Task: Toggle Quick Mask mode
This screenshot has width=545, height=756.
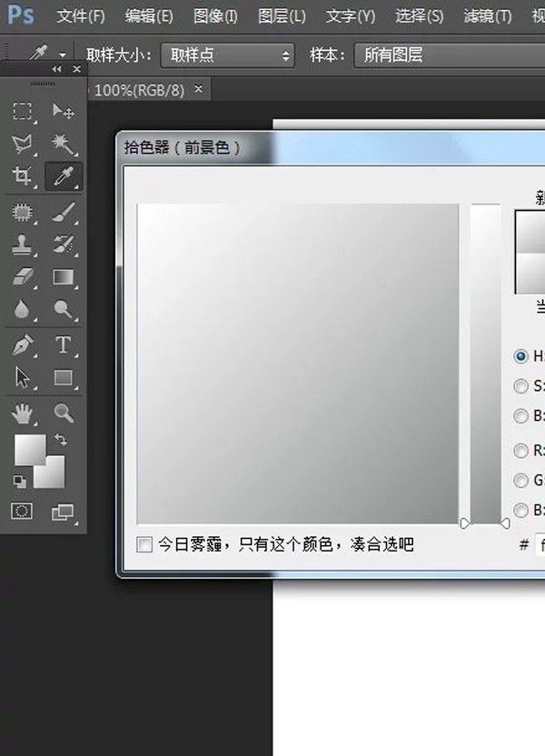Action: (22, 511)
